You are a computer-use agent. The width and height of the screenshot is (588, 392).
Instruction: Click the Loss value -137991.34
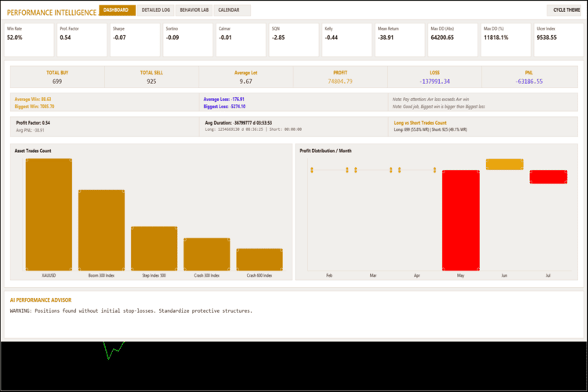pyautogui.click(x=434, y=82)
